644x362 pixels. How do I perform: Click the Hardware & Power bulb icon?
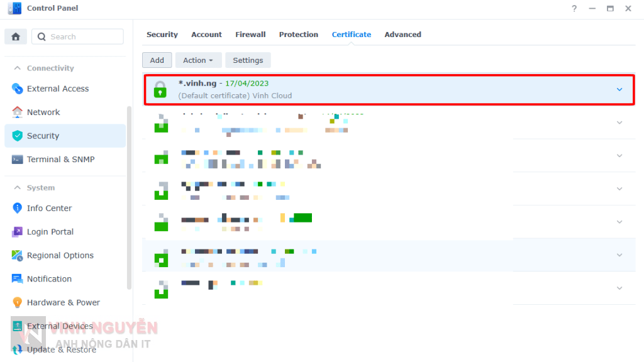(17, 302)
